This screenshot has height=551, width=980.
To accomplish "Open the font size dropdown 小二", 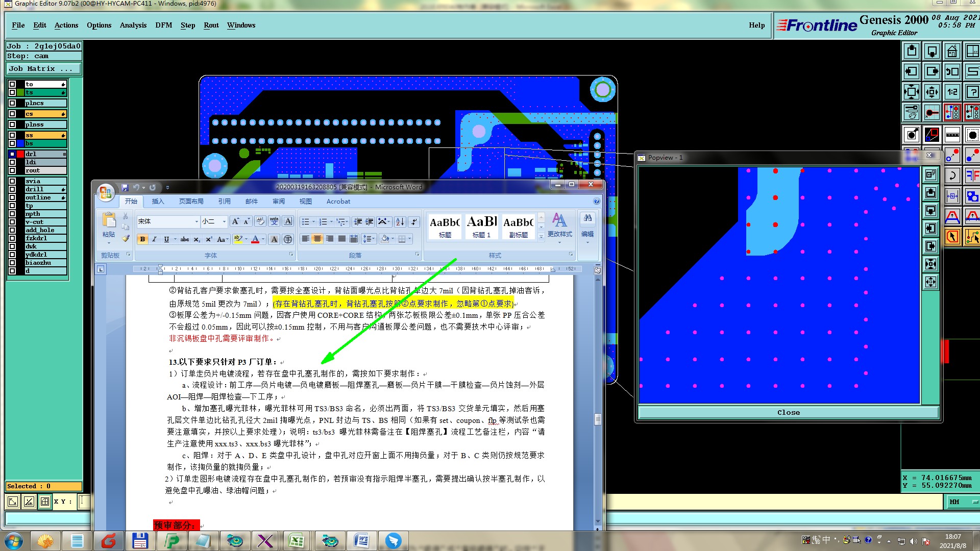I will point(224,221).
